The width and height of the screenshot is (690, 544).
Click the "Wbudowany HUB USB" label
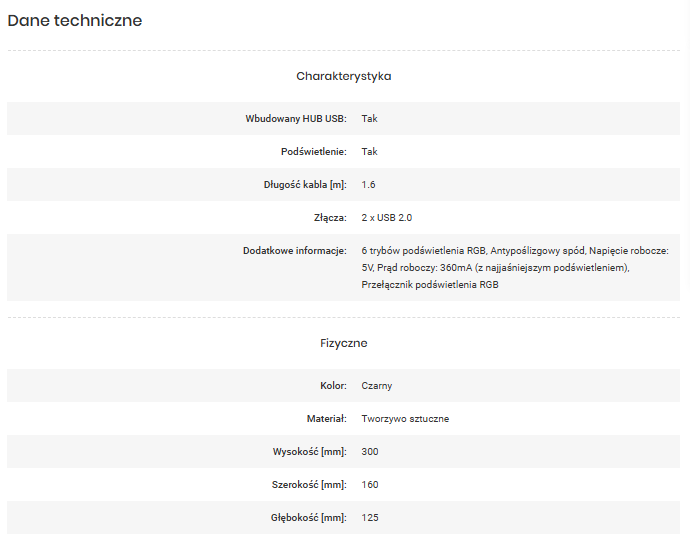tap(296, 119)
